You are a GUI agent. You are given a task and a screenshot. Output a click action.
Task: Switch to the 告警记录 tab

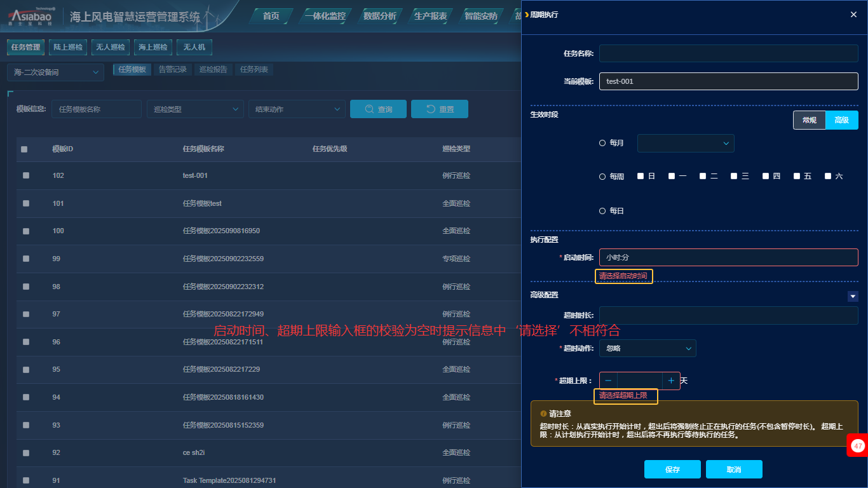coord(172,70)
